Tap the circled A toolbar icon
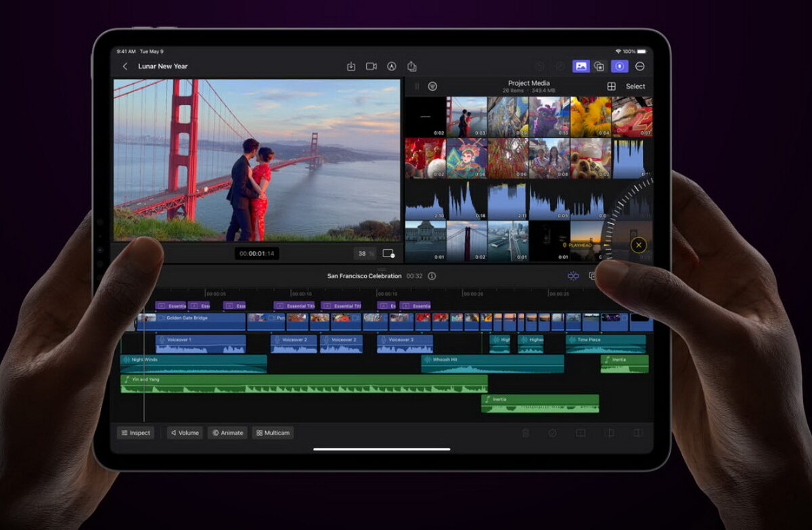This screenshot has height=530, width=812. [x=391, y=66]
